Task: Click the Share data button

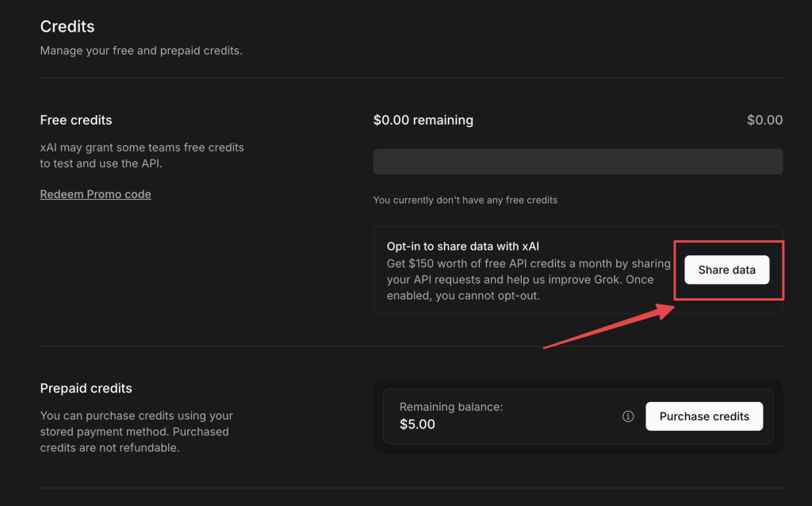Action: 726,270
